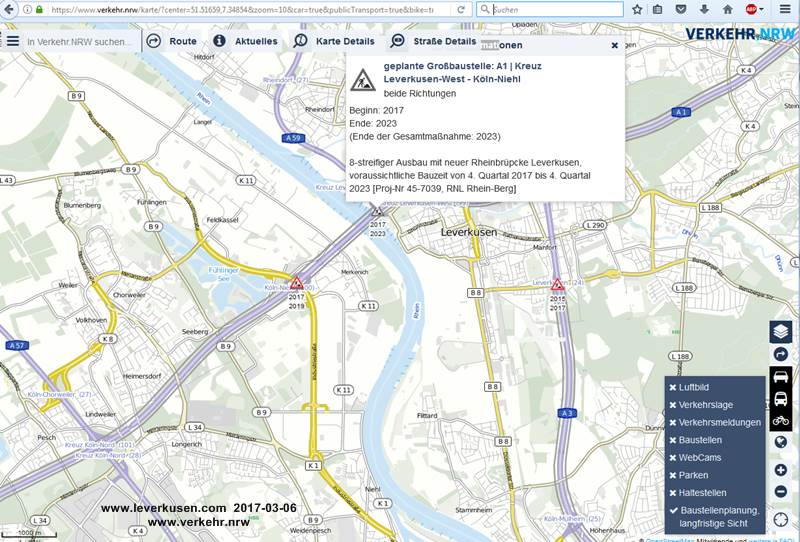Click the 'In Verkehr.NRW suchen' field
The width and height of the screenshot is (800, 542).
click(82, 42)
